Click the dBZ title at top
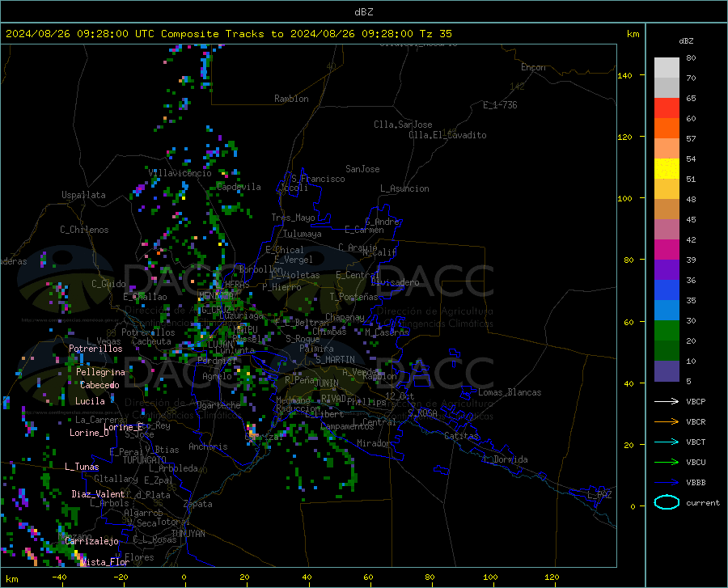This screenshot has width=728, height=588. pyautogui.click(x=363, y=12)
